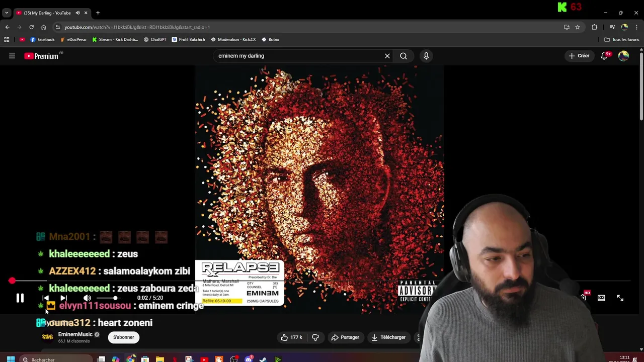Viewport: 644px width, 362px height.
Task: Close the My Darling YouTube tab
Action: [x=86, y=13]
